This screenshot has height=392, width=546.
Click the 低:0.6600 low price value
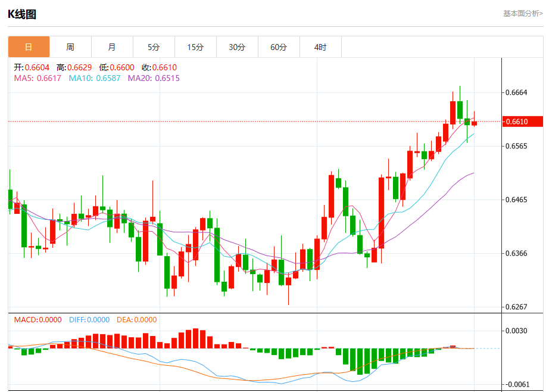[x=117, y=67]
